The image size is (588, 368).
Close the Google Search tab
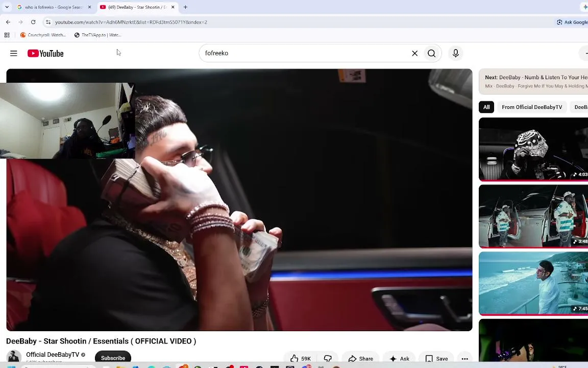coord(89,7)
